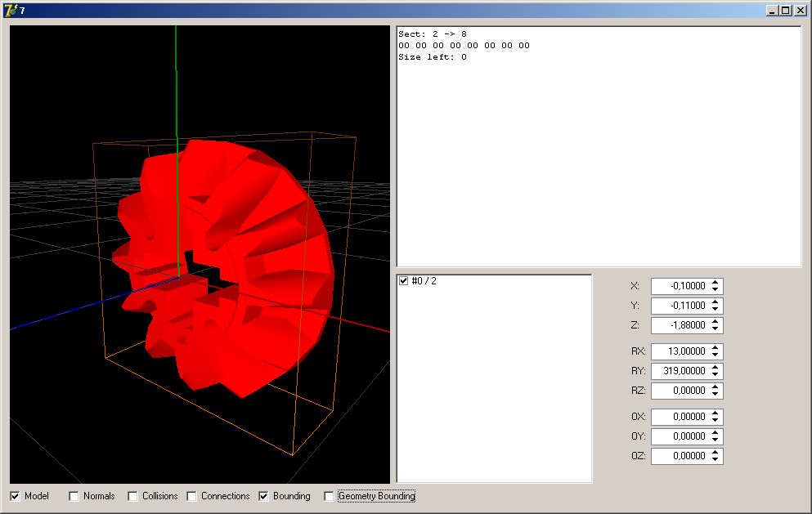Click inside the Sect info text area

599,163
